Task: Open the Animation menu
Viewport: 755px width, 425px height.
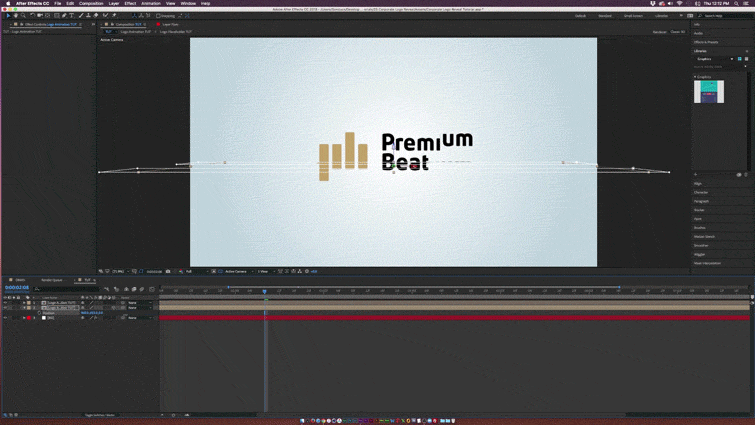Action: tap(152, 4)
